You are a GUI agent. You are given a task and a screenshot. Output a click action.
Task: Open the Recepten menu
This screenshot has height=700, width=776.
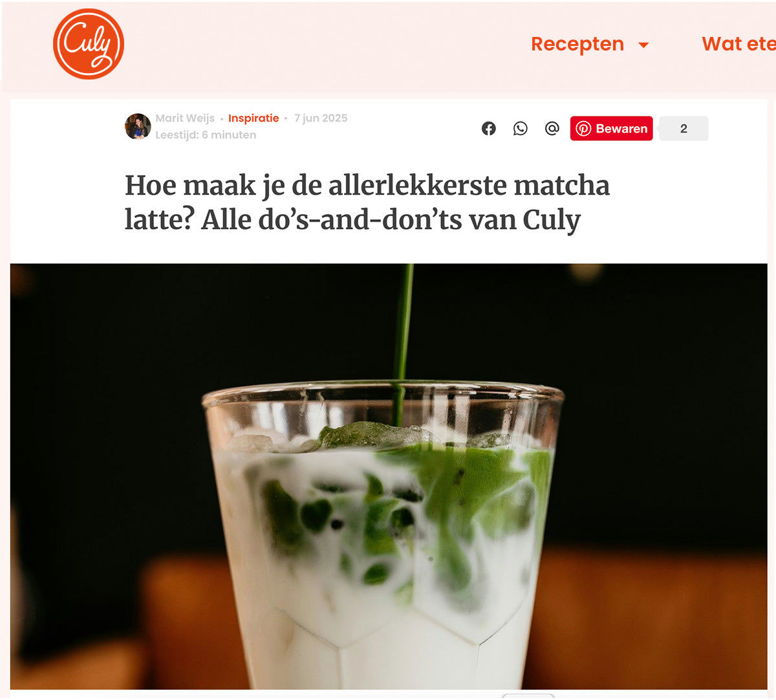tap(577, 44)
